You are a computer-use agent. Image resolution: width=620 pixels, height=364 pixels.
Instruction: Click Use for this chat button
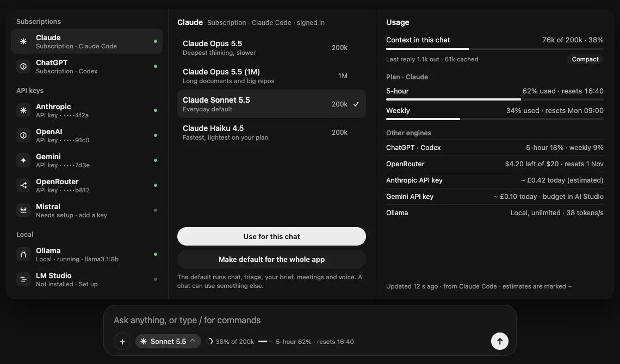tap(271, 236)
